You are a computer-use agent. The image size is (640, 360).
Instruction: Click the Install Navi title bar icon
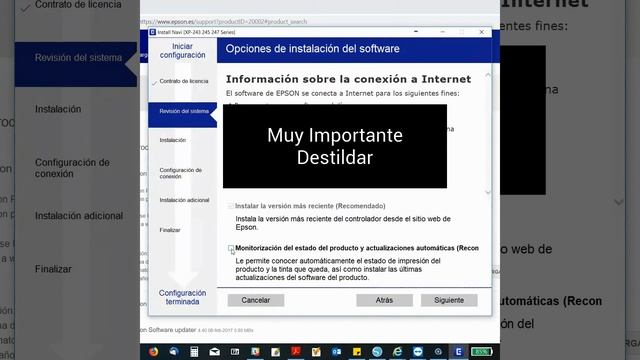click(153, 32)
